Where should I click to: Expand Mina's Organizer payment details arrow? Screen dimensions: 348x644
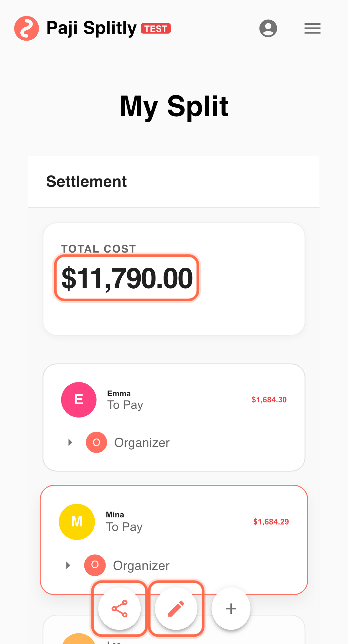(x=68, y=565)
